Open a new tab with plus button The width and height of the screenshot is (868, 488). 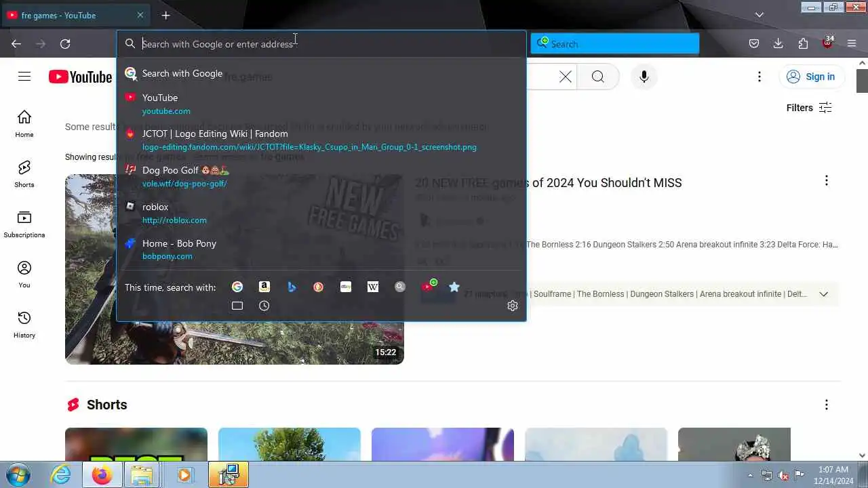click(x=166, y=15)
